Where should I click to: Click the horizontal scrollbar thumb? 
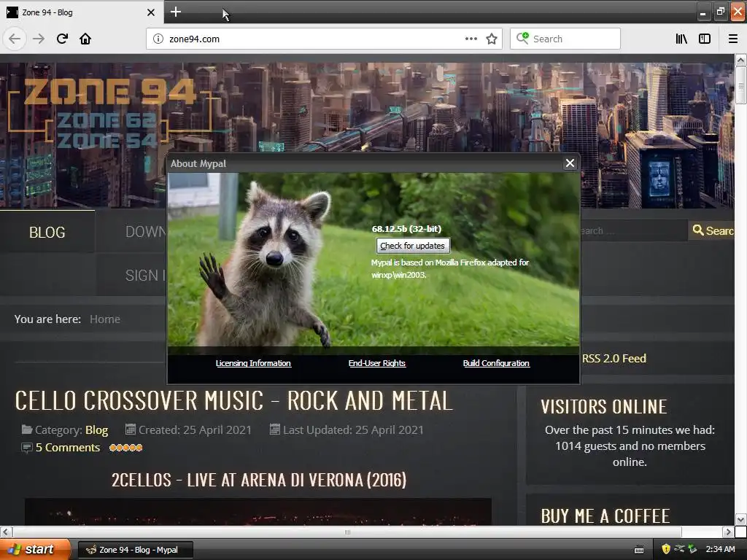[347, 532]
